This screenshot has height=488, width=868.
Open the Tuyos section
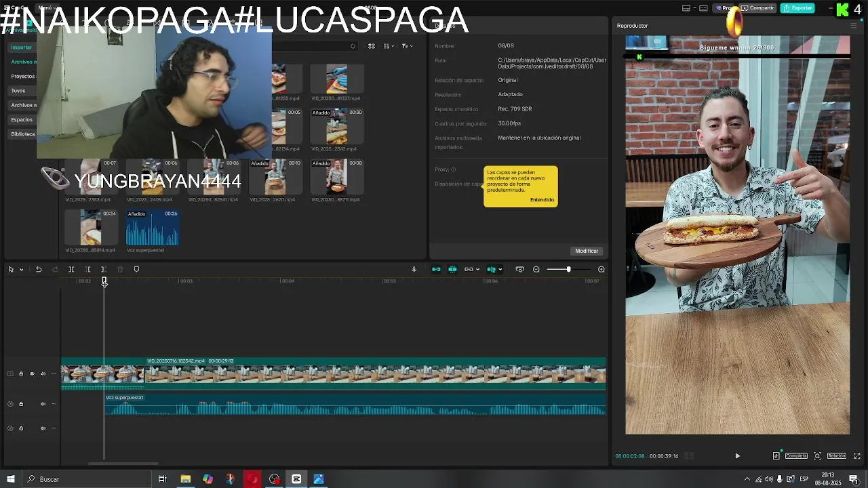point(18,91)
